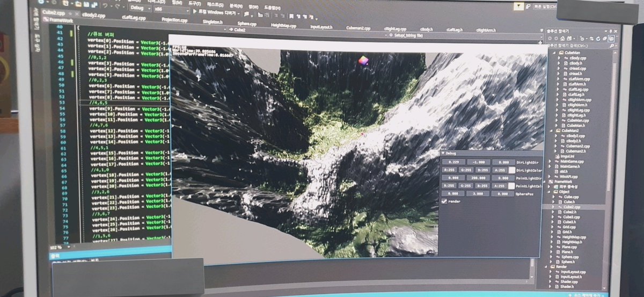Screen dimensions: 644x297
Task: Select the rainbow cube in rendered scene
Action: [364, 60]
